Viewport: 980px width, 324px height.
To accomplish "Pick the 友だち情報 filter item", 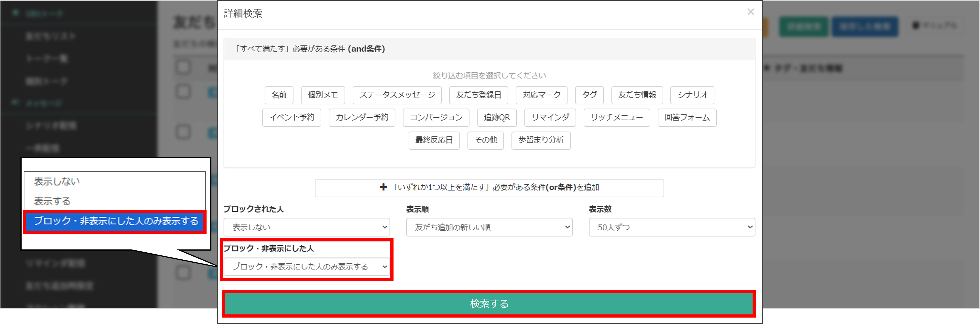I will [637, 95].
